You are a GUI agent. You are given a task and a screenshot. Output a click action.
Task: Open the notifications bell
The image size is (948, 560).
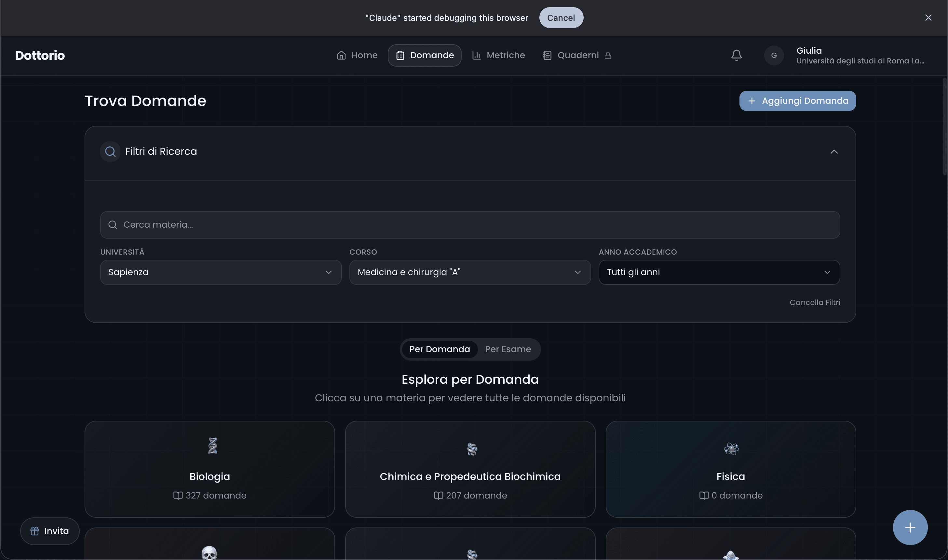[x=736, y=56]
